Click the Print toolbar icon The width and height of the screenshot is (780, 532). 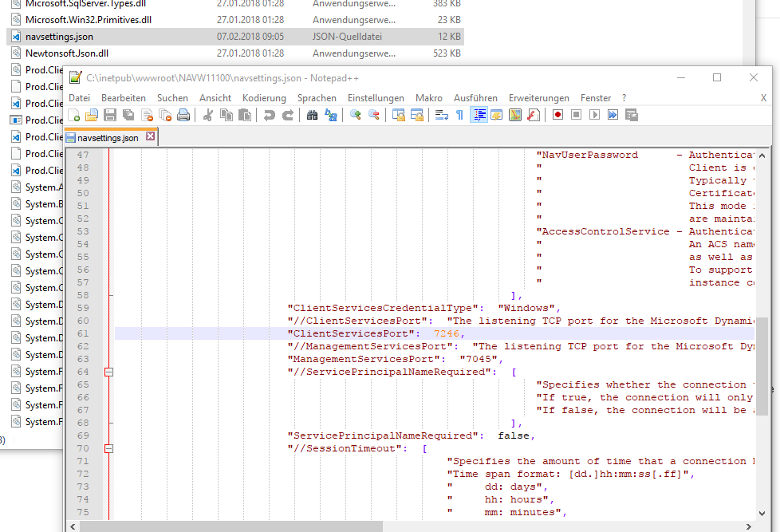pyautogui.click(x=183, y=115)
